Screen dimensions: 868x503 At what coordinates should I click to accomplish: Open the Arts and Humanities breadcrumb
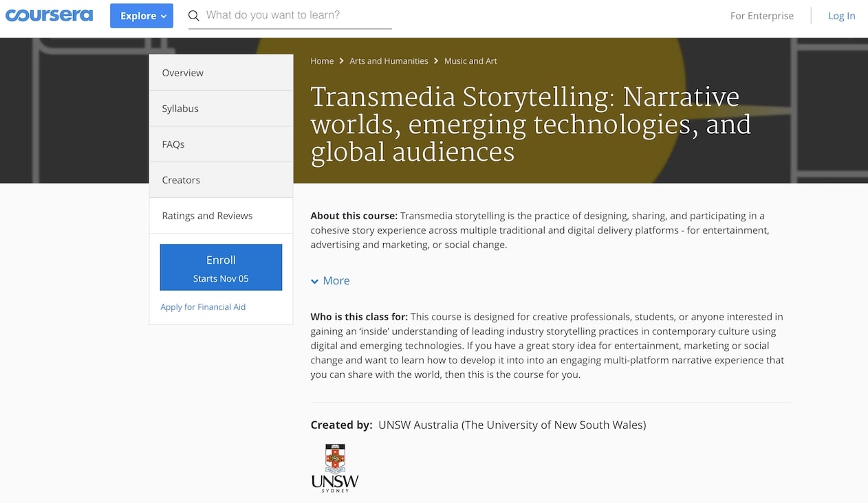tap(389, 61)
